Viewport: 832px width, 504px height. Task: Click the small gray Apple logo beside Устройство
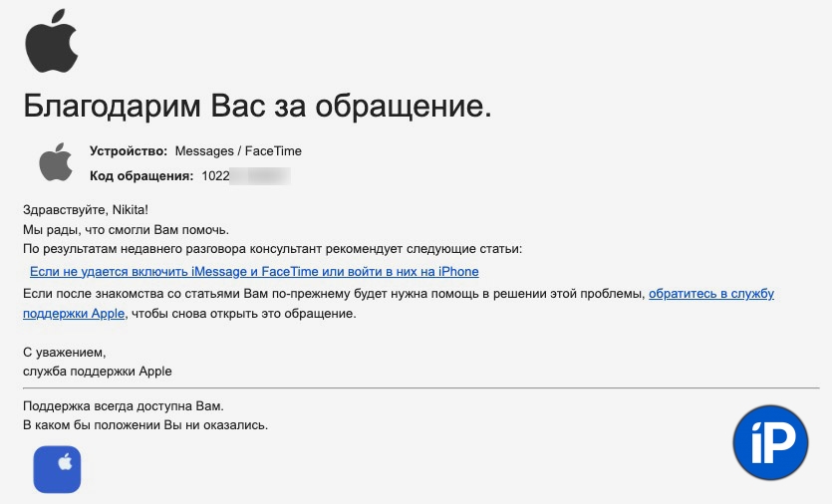point(56,162)
